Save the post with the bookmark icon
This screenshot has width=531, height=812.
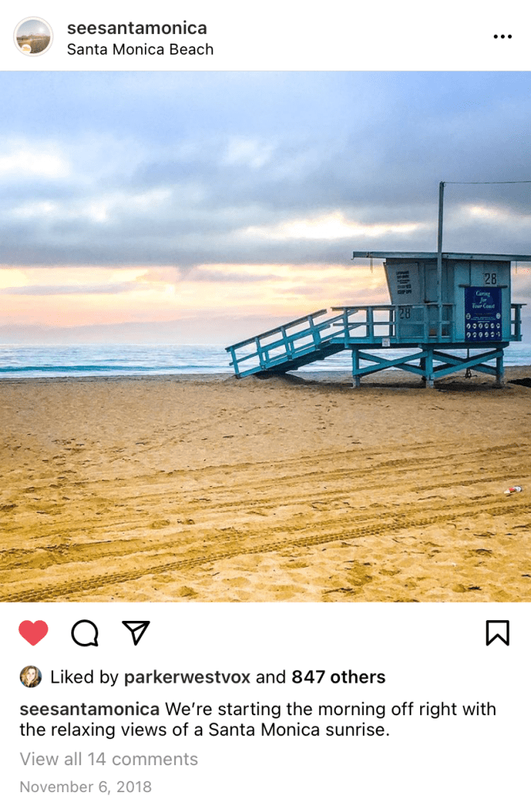(498, 633)
